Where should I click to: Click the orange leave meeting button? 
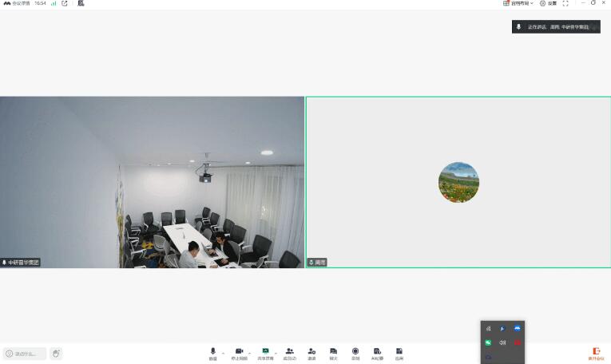[595, 352]
